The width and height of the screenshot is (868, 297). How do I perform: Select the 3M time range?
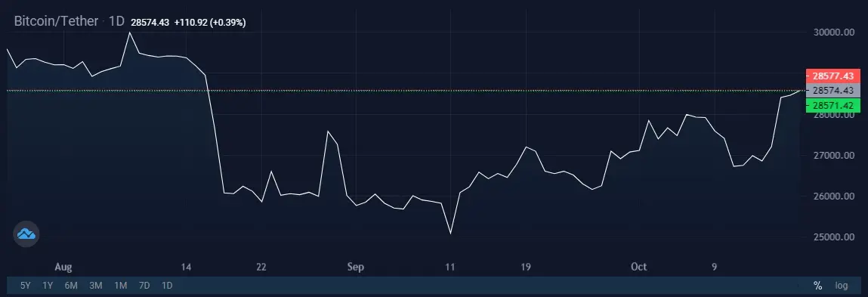tap(96, 286)
